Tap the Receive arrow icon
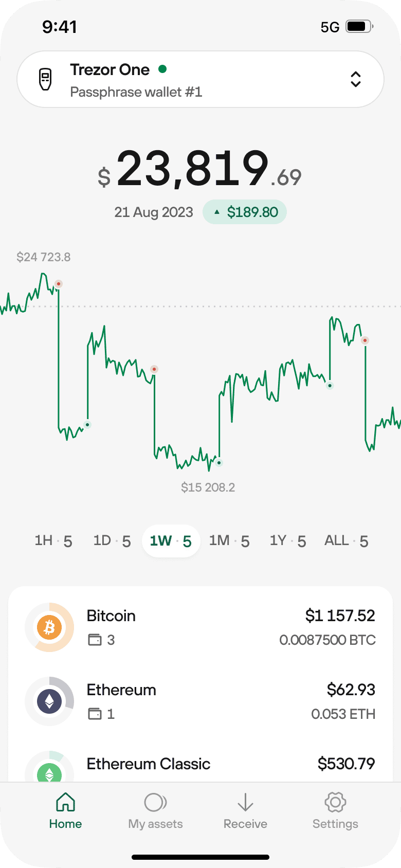The width and height of the screenshot is (401, 868). click(x=245, y=802)
